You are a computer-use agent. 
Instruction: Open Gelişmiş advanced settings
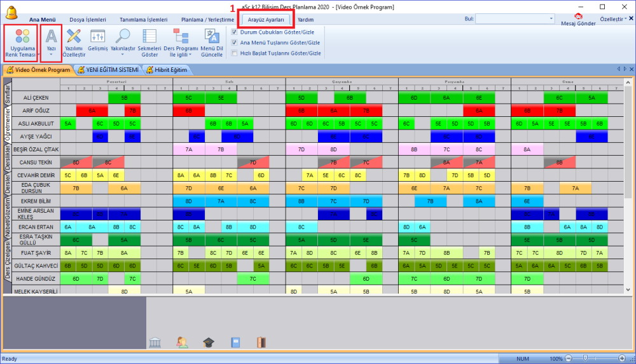tap(98, 41)
